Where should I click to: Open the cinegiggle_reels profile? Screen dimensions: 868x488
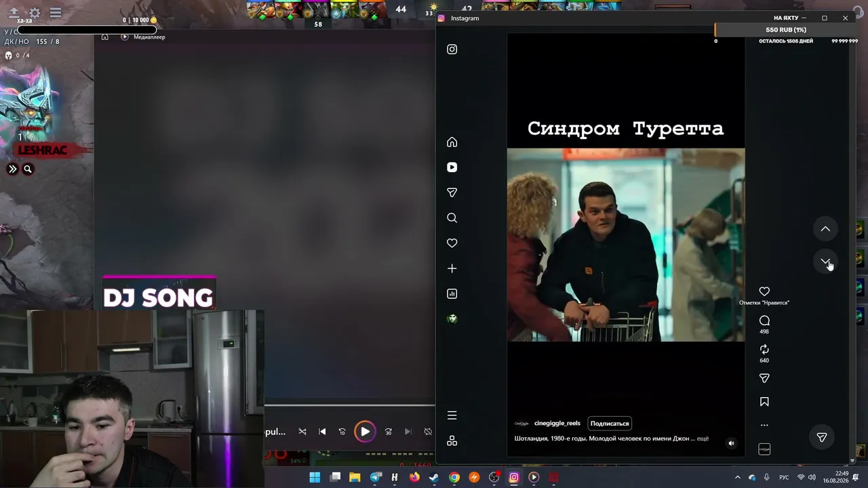(x=557, y=424)
